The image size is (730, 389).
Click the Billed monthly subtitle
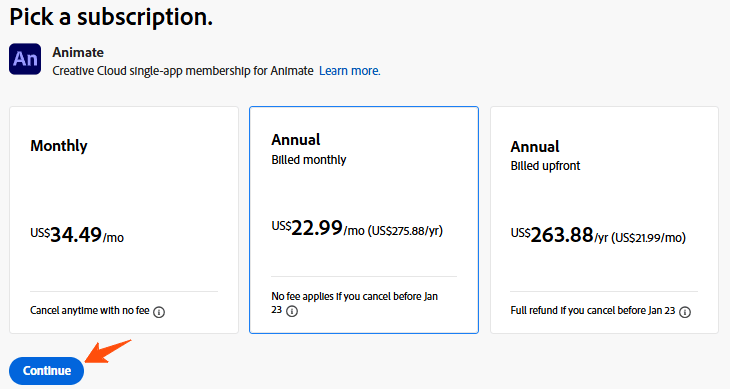click(309, 160)
